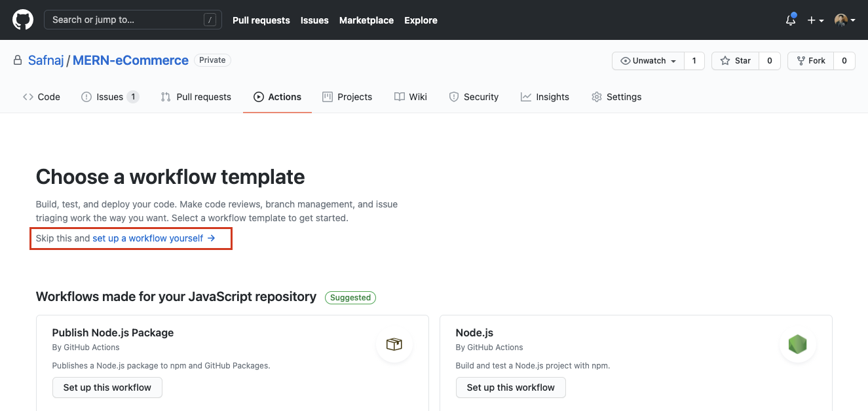The height and width of the screenshot is (411, 868).
Task: Click the Private repository badge
Action: click(x=212, y=60)
